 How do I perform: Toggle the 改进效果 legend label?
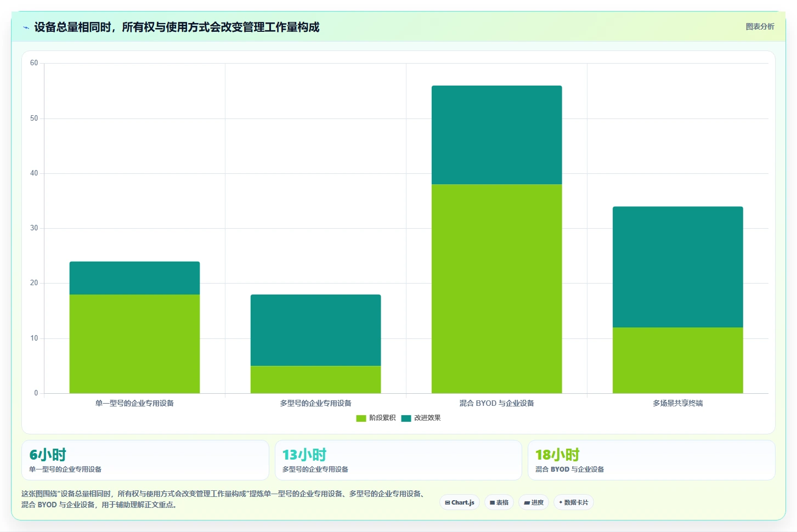click(427, 418)
